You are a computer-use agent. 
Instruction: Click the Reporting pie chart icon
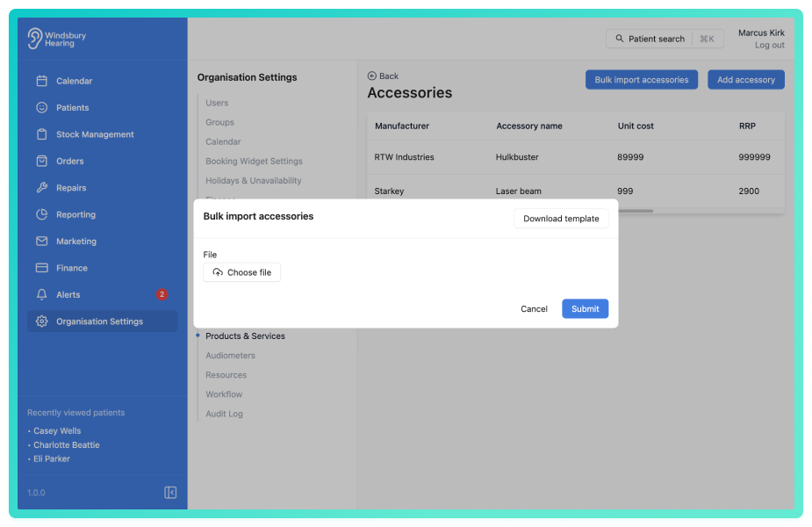pyautogui.click(x=42, y=214)
